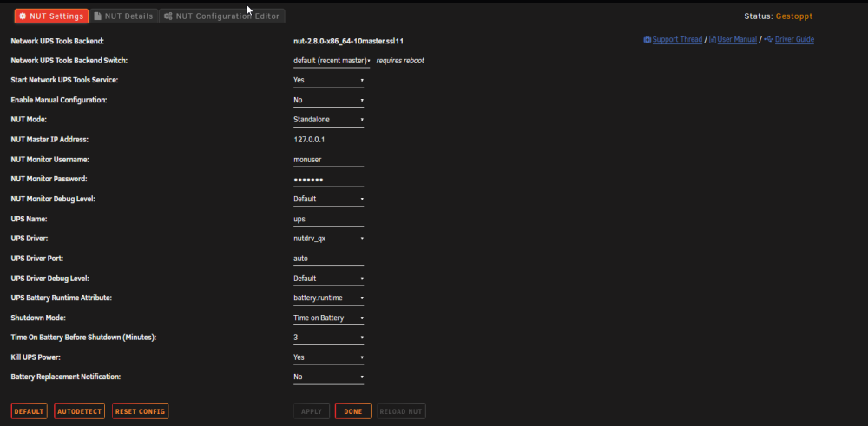This screenshot has height=426, width=868.
Task: Open the NUT Settings tab
Action: click(51, 16)
